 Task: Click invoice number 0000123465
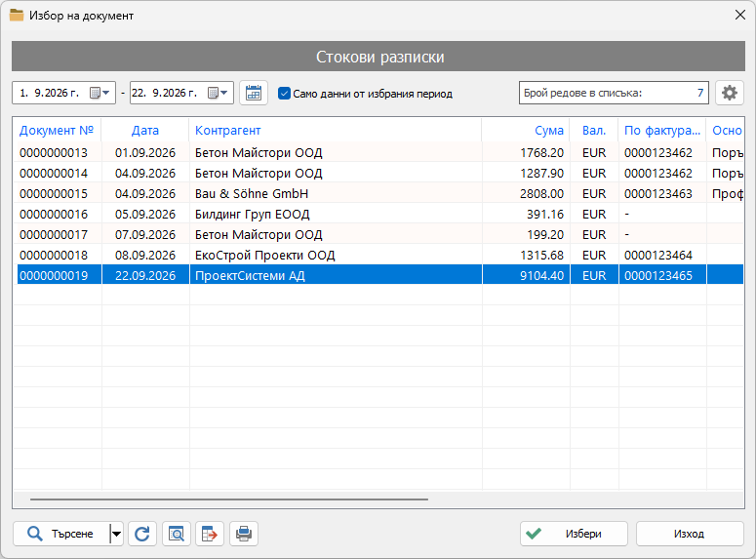click(658, 275)
